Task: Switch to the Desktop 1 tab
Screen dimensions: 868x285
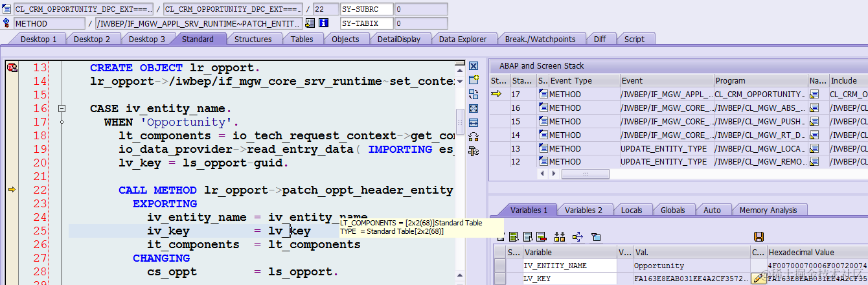Action: [39, 39]
